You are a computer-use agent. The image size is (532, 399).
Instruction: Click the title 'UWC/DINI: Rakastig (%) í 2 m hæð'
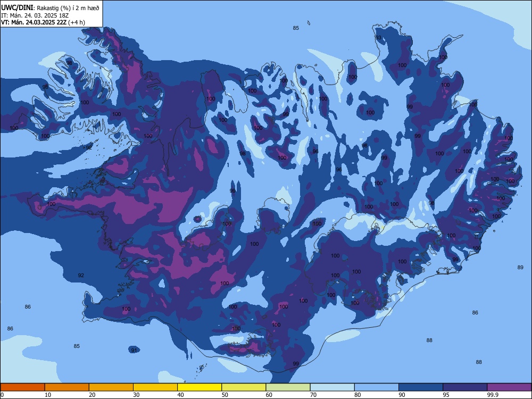pos(50,8)
